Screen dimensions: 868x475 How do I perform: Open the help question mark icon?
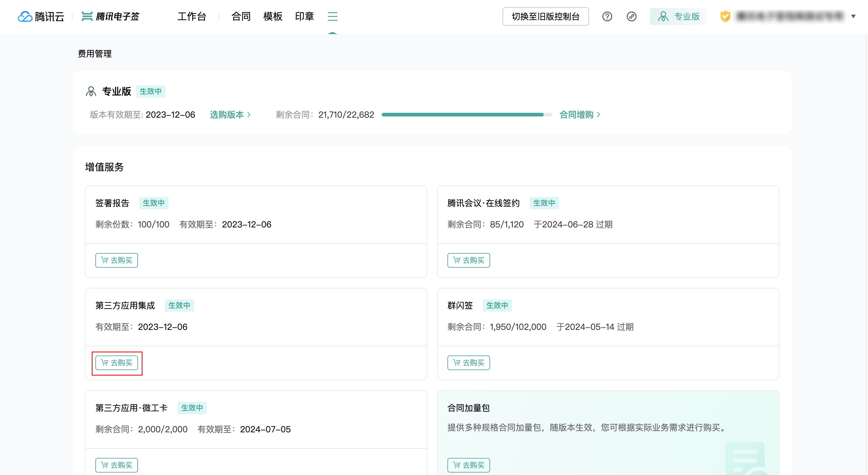coord(607,16)
